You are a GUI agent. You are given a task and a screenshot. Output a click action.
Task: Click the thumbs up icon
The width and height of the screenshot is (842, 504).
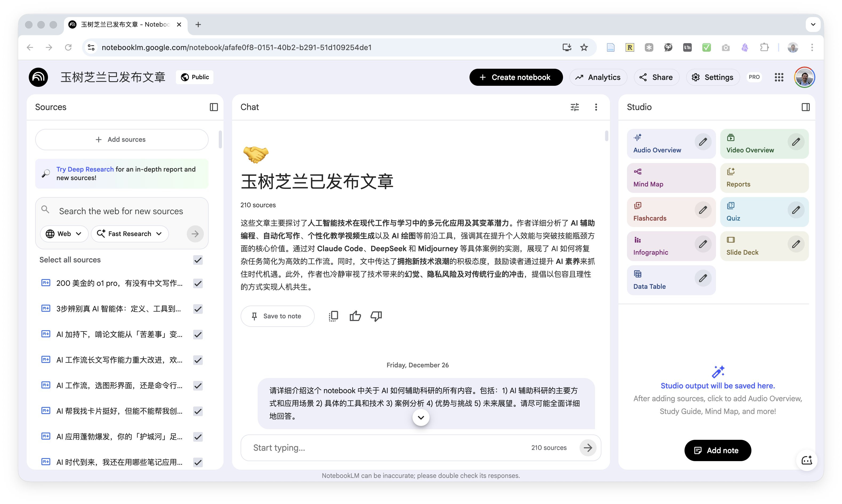[355, 316]
